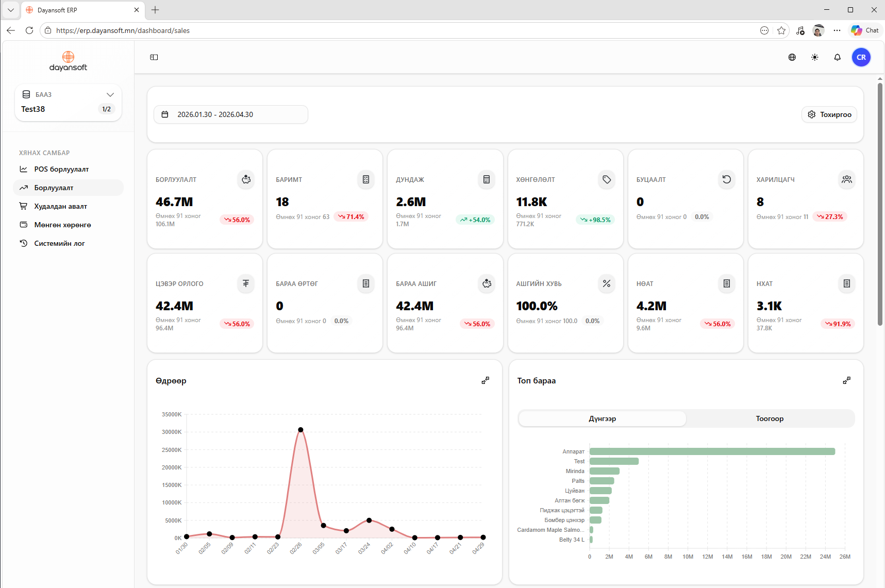Click the БУЦААЛТ card return arrow icon
Image resolution: width=885 pixels, height=588 pixels.
[x=727, y=179]
